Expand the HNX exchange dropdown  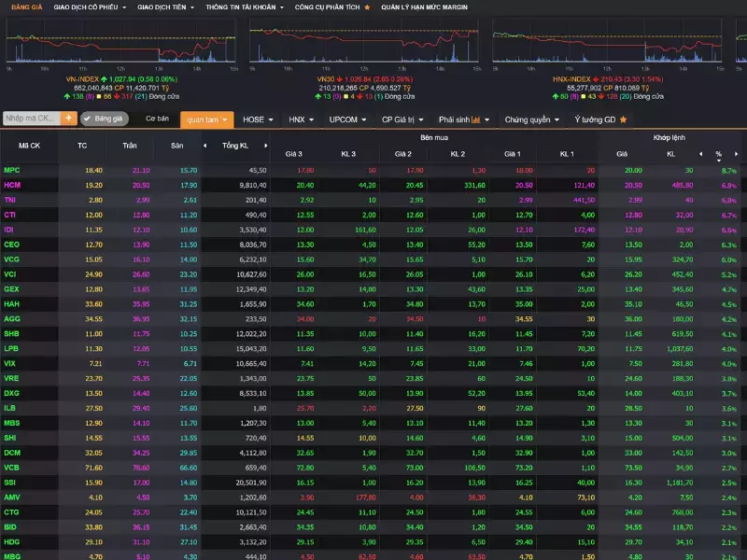[301, 119]
